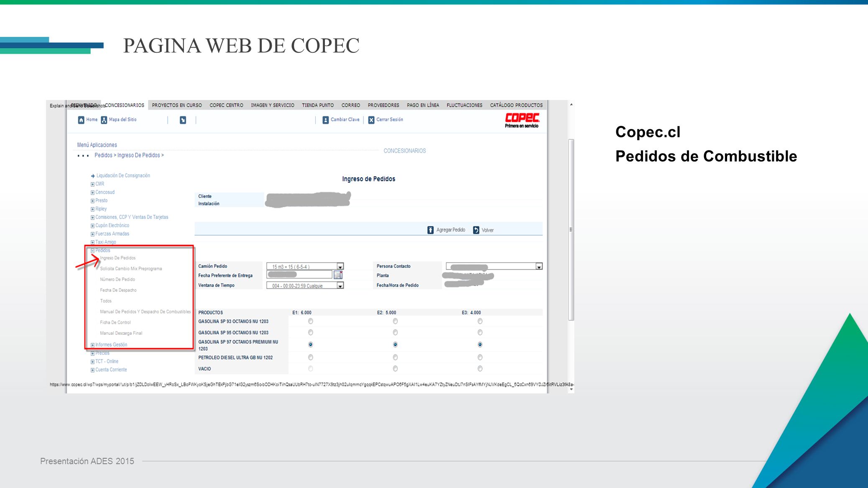Expand the Ripley tree node

pyautogui.click(x=92, y=209)
